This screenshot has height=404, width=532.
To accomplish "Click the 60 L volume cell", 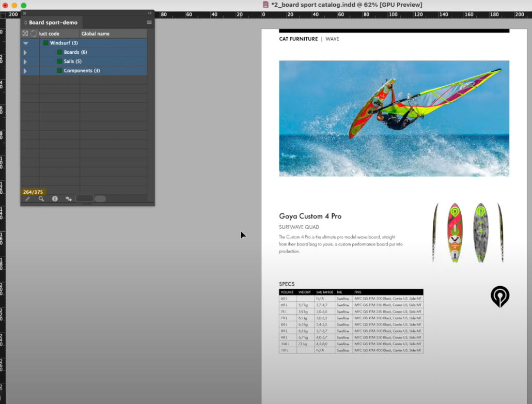I will (288, 299).
